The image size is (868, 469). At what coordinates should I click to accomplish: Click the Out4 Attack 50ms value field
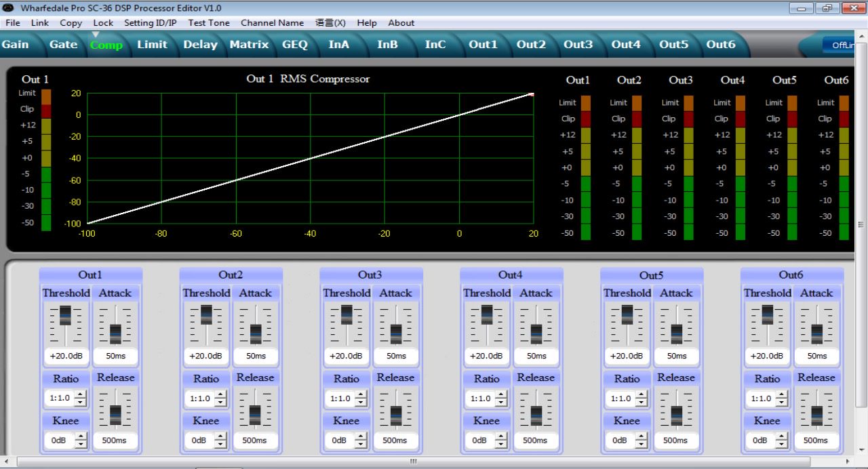point(536,356)
